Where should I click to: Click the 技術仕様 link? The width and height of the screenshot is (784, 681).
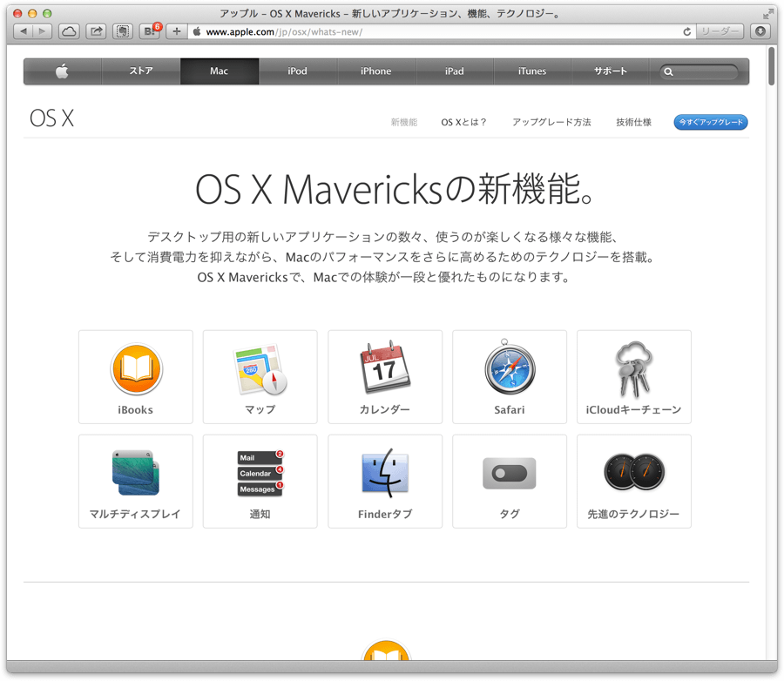[633, 122]
